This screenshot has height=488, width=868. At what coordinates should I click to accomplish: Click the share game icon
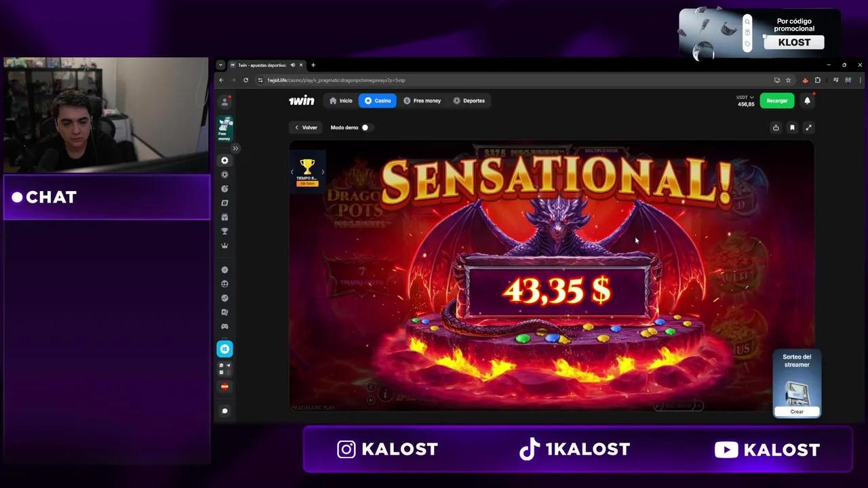click(x=776, y=127)
